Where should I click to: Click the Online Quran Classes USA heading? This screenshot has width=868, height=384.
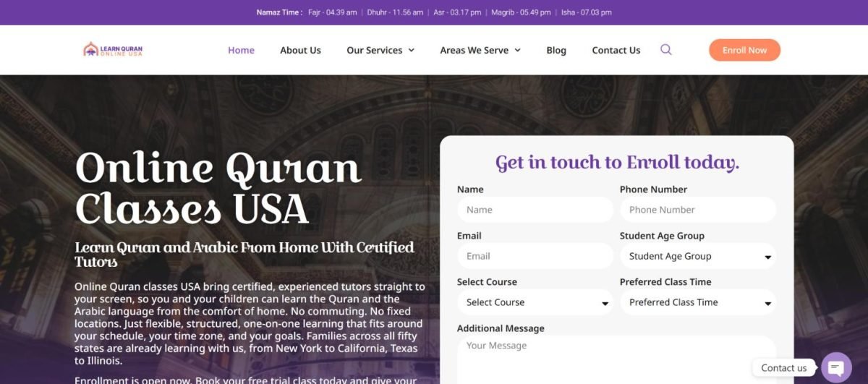[x=218, y=188]
